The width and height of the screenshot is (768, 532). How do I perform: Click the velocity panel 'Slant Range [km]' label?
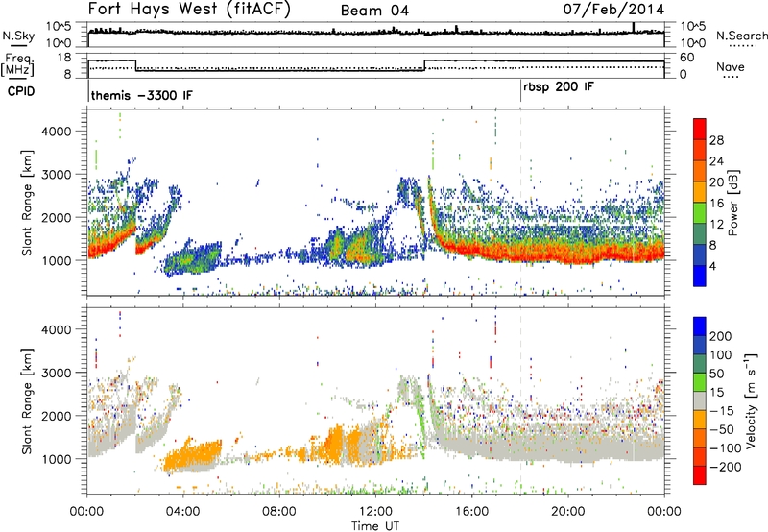point(27,401)
